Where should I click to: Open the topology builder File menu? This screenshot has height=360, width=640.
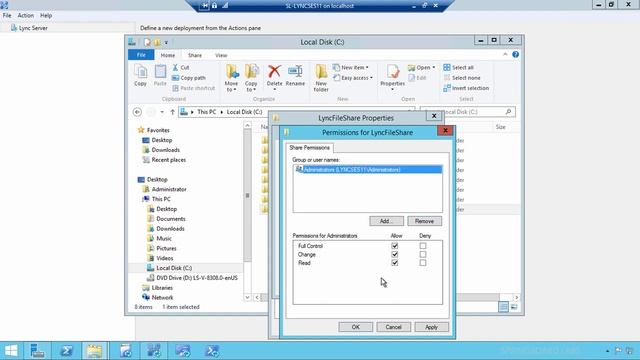click(x=7, y=16)
